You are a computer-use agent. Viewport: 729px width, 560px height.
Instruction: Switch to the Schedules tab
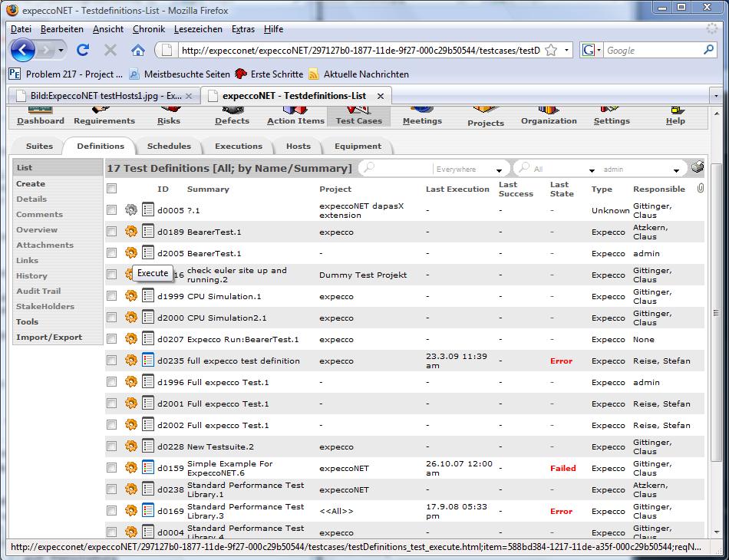click(x=169, y=146)
